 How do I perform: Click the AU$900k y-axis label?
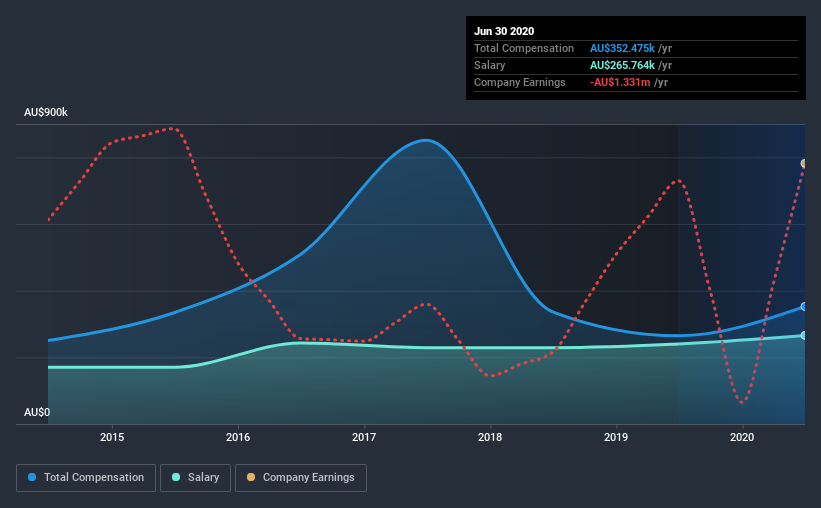point(46,113)
